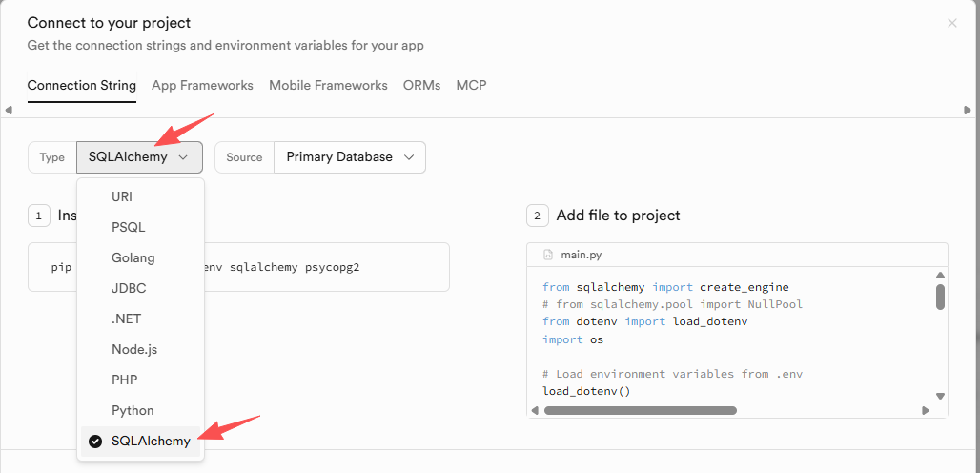Click the tab bar right scroll arrow
The image size is (980, 473).
click(971, 110)
